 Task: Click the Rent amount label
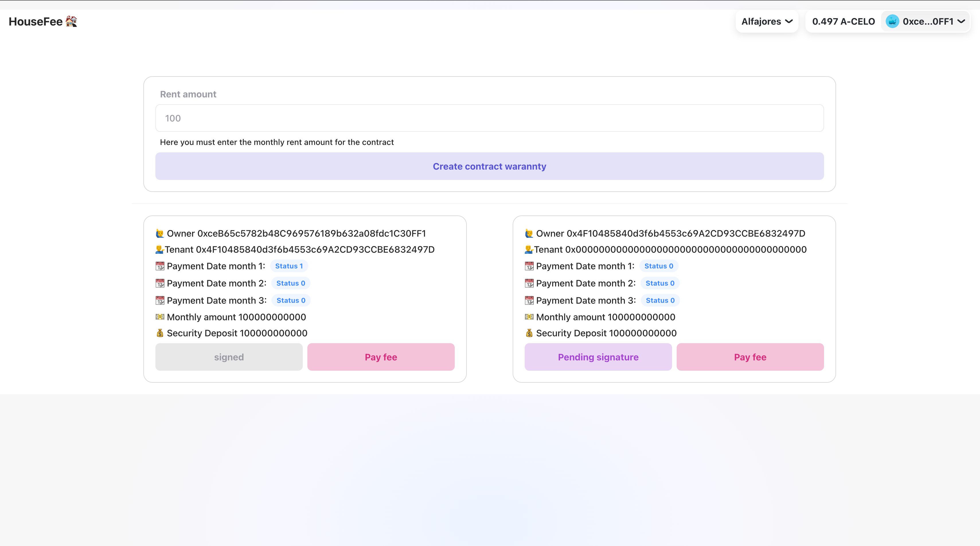(x=188, y=94)
